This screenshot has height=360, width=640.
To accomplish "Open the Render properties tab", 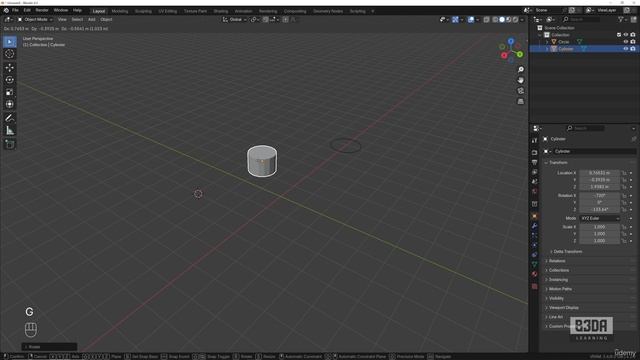I will click(x=535, y=152).
